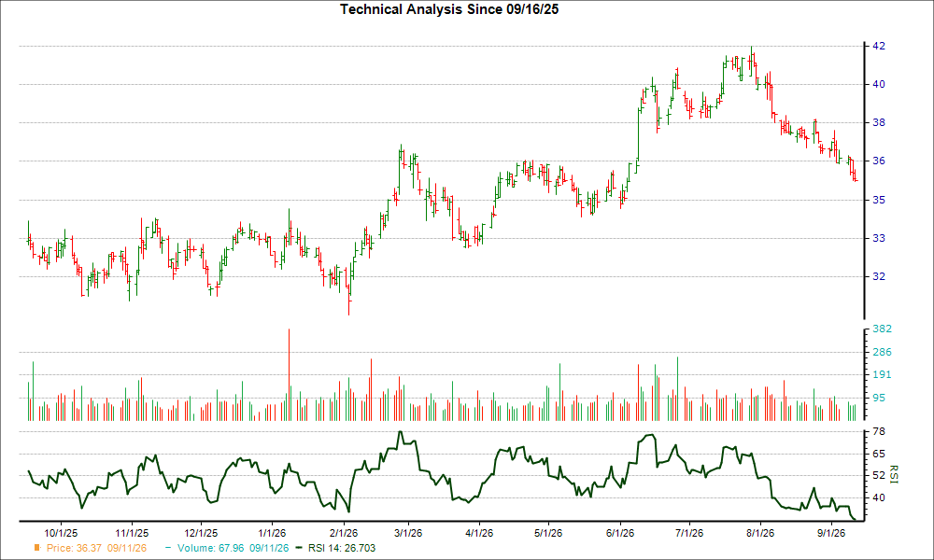Viewport: 934px width, 560px height.
Task: Click the 2/1/26 date label
Action: click(344, 533)
